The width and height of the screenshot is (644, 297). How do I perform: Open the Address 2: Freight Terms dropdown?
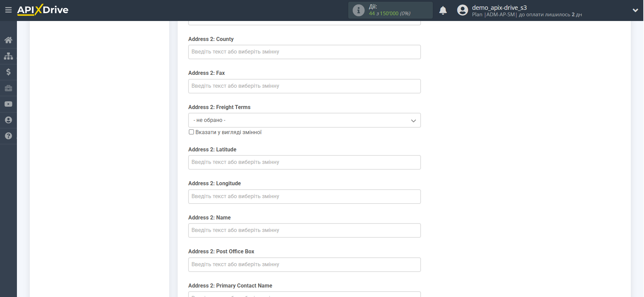[304, 120]
